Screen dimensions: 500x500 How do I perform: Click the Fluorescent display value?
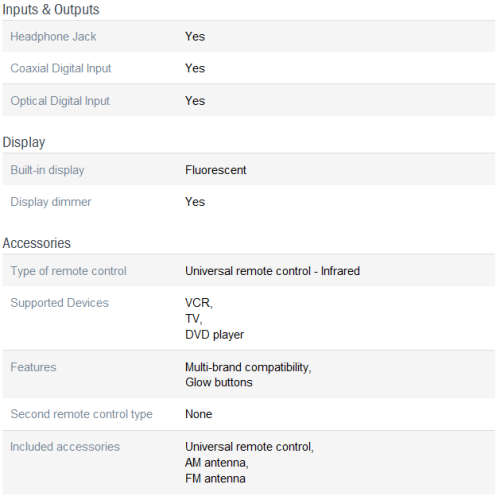click(x=216, y=170)
